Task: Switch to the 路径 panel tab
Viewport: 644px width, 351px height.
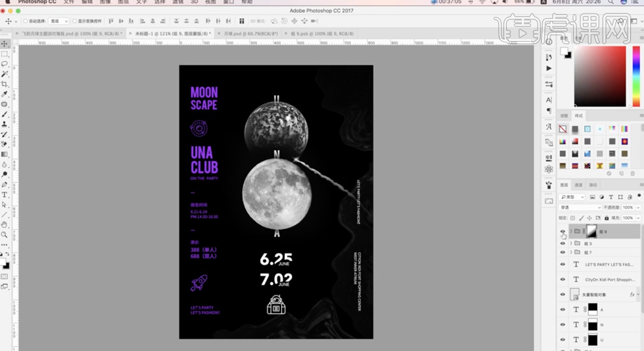Action: [x=593, y=185]
